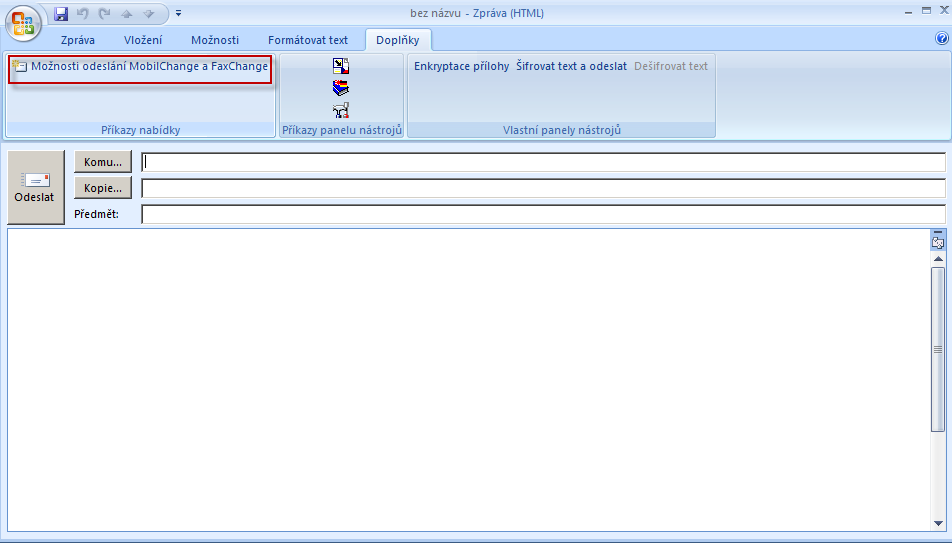Save the message with the floppy icon
Screen dimensions: 952x543
tap(61, 13)
